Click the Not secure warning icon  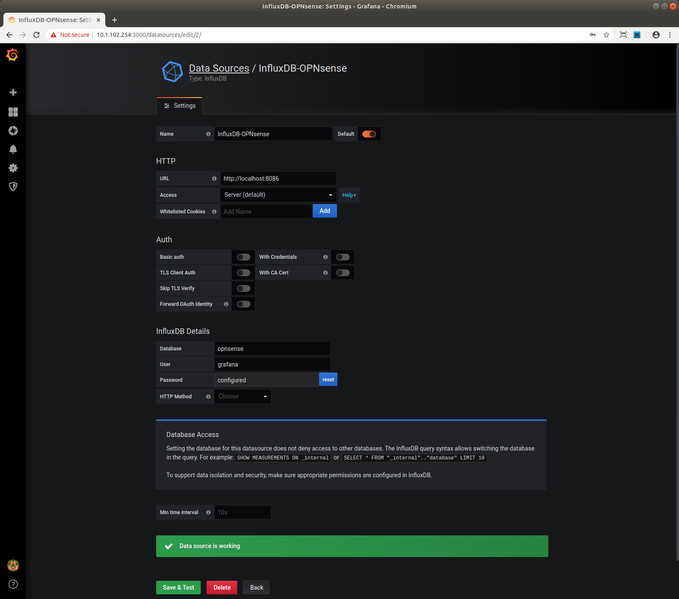coord(53,35)
